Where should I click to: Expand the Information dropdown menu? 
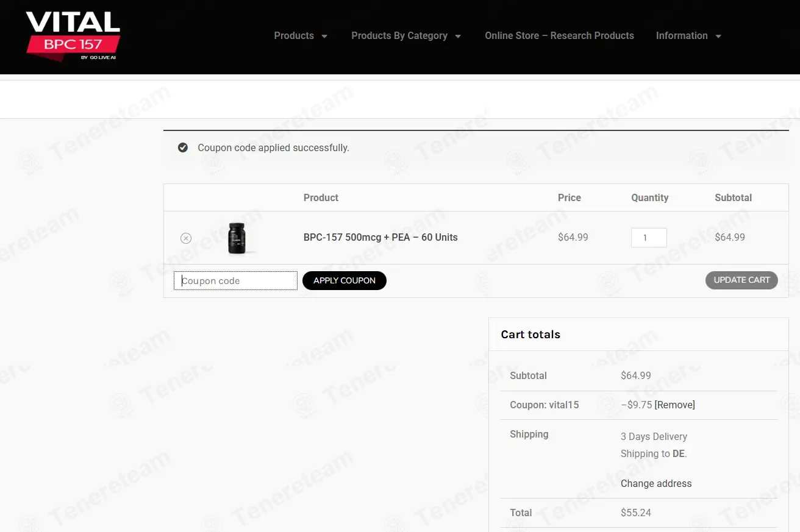tap(688, 36)
